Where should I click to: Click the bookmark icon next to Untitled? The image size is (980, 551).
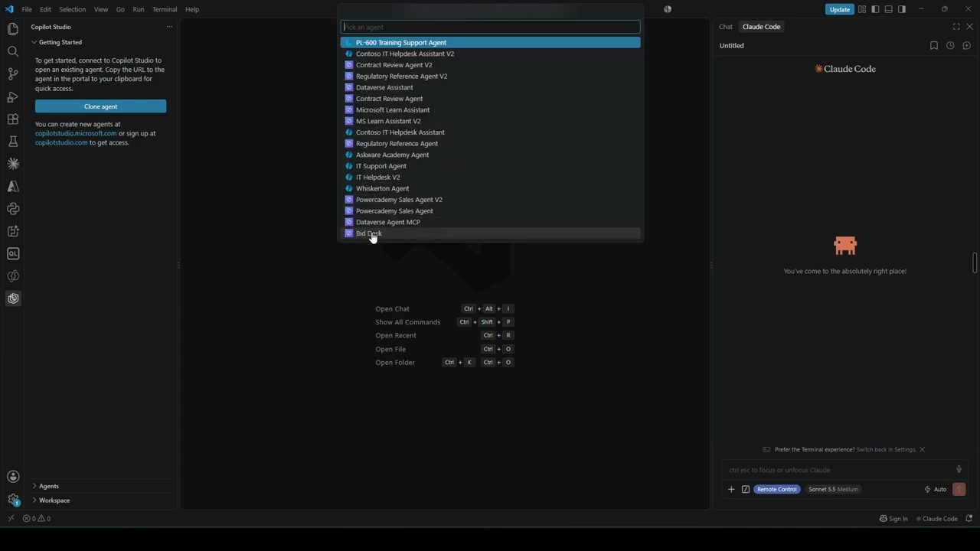point(934,46)
